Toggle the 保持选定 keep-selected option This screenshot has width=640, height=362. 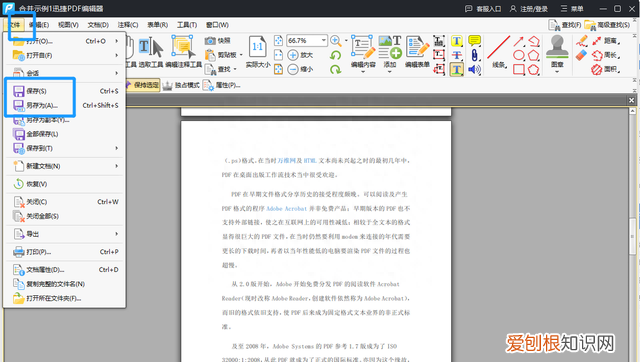tap(141, 85)
